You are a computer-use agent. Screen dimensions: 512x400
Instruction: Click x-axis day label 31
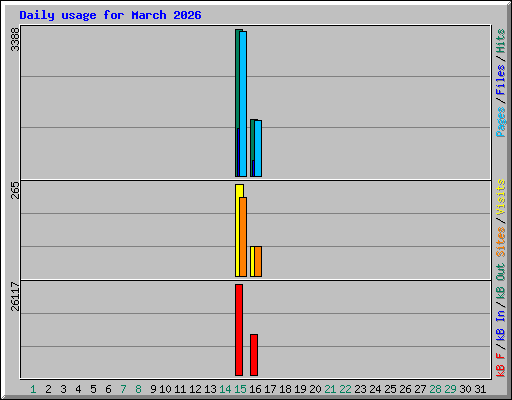coord(480,389)
